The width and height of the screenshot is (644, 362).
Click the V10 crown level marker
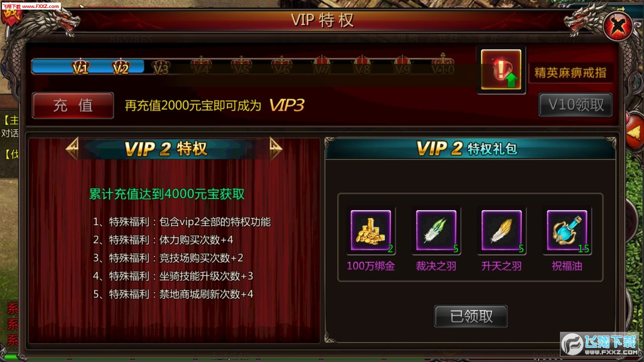pos(443,65)
